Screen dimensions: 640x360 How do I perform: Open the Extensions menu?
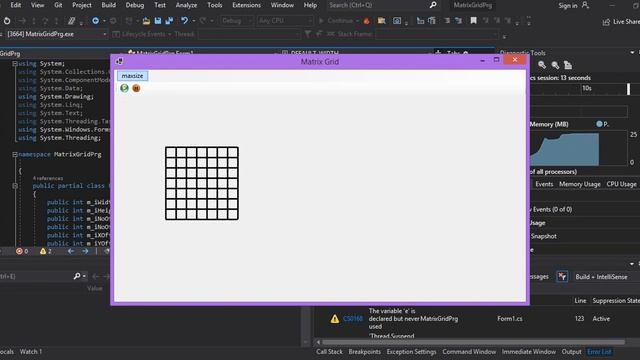click(x=247, y=5)
